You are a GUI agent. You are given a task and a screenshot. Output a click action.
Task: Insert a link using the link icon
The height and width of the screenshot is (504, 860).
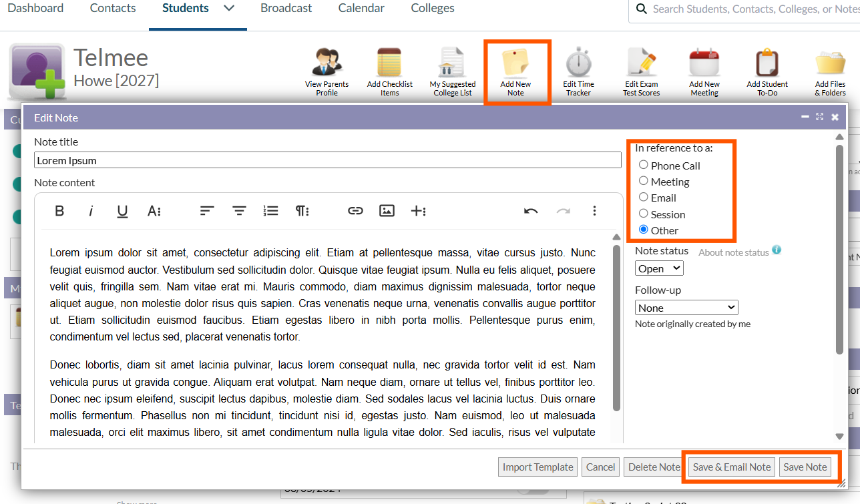tap(355, 211)
